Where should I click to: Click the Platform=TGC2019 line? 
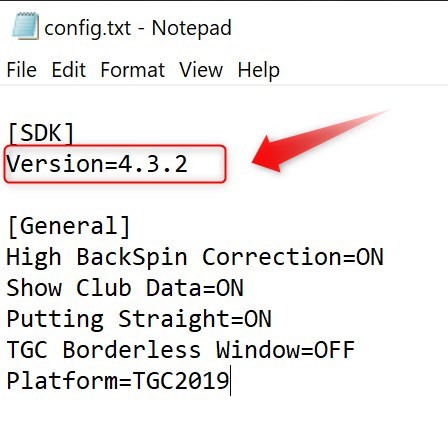(x=118, y=381)
